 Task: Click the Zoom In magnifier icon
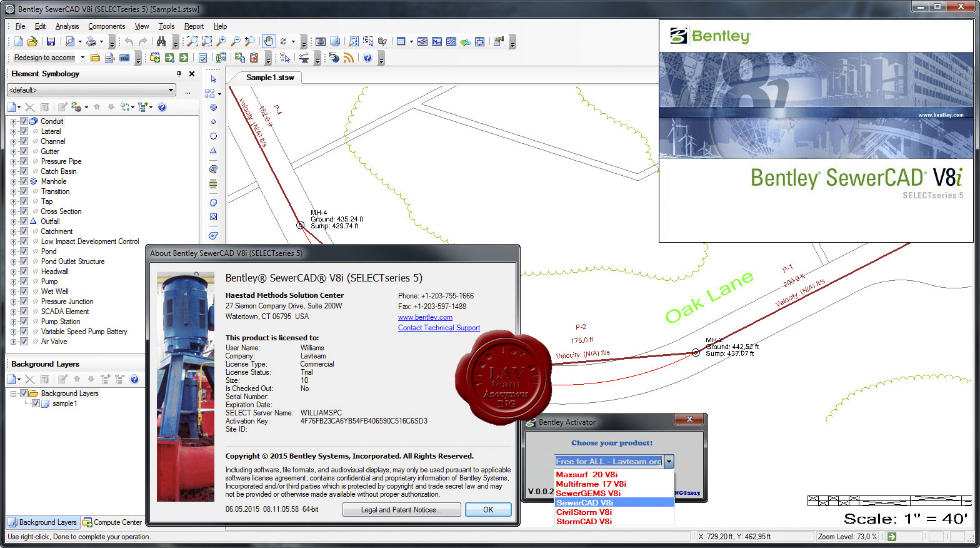(221, 41)
